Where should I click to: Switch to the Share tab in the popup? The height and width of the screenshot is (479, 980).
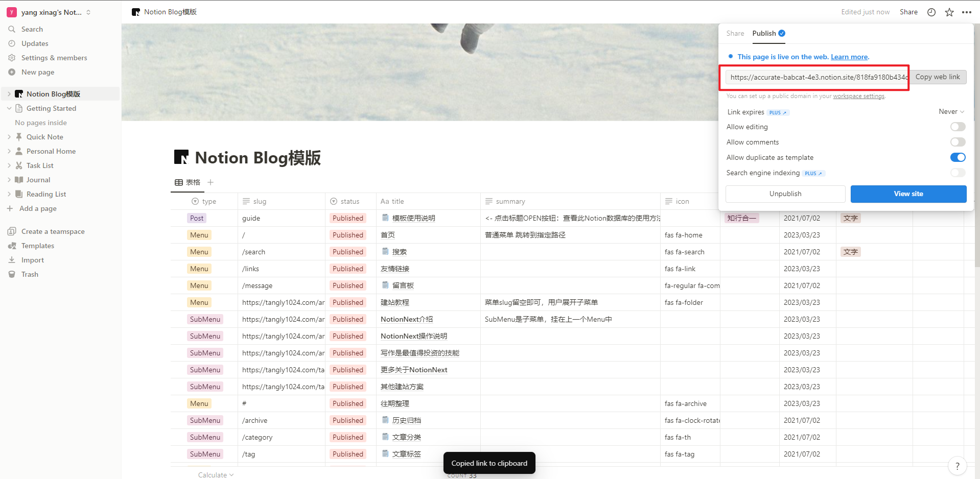coord(735,33)
